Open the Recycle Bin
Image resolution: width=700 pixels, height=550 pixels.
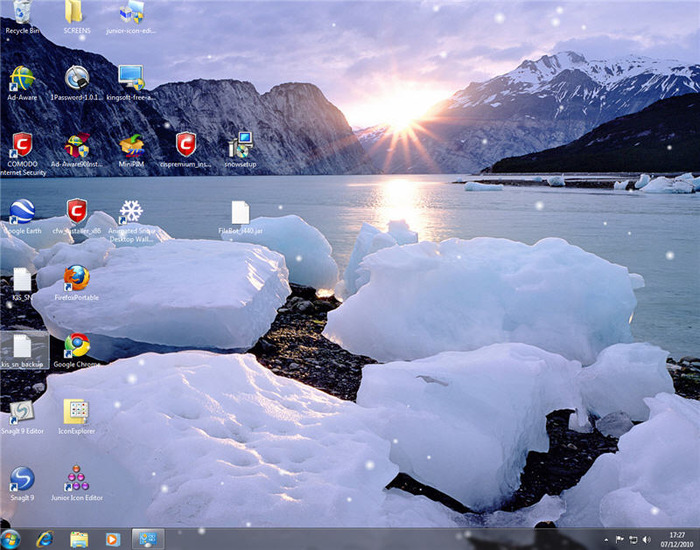pyautogui.click(x=22, y=13)
